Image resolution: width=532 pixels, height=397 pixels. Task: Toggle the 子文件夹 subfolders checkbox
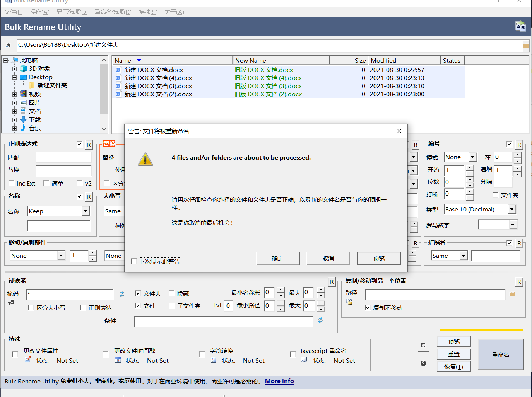point(171,305)
